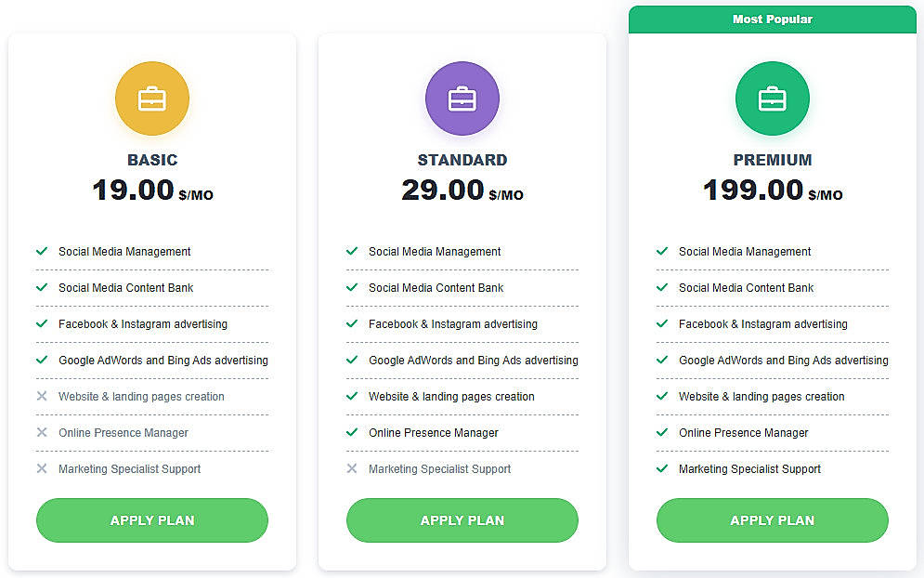Click the yellow briefcase icon on Basic plan
The image size is (924, 578).
click(x=151, y=98)
